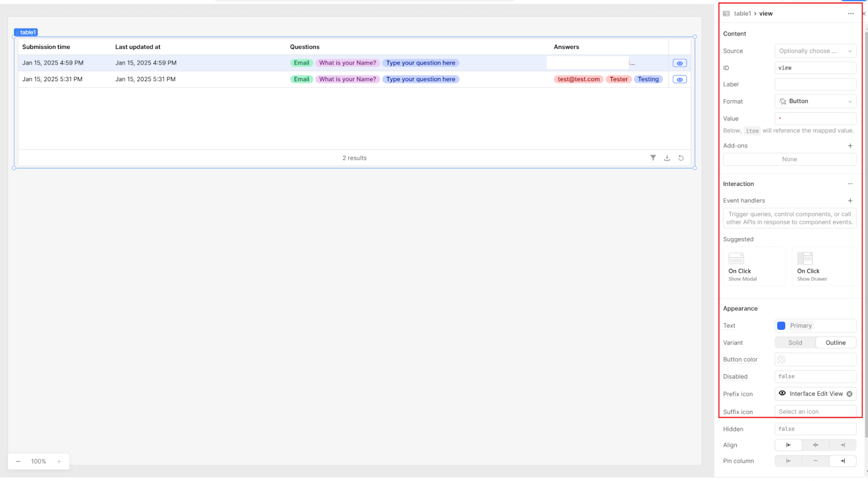Add an event handler with plus icon
Screen dimensions: 868x481
(x=850, y=201)
